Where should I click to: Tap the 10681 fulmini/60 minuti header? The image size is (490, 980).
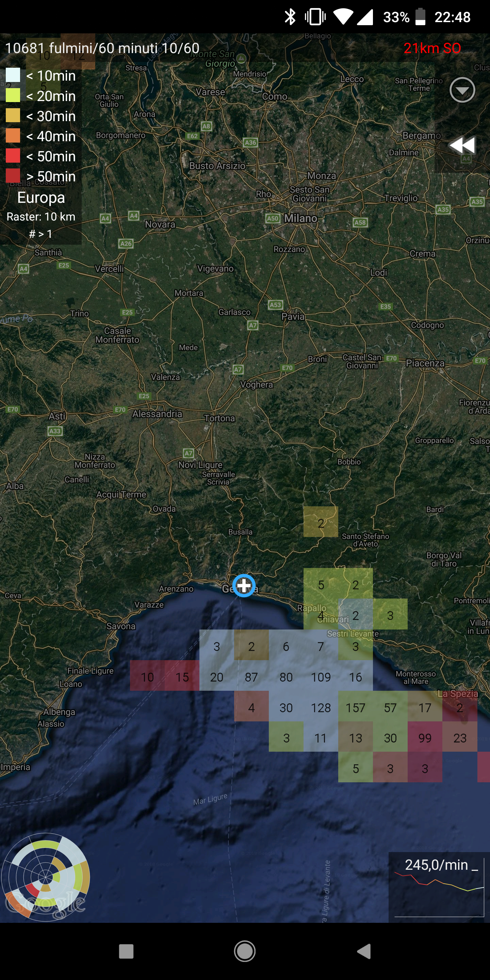pyautogui.click(x=102, y=48)
